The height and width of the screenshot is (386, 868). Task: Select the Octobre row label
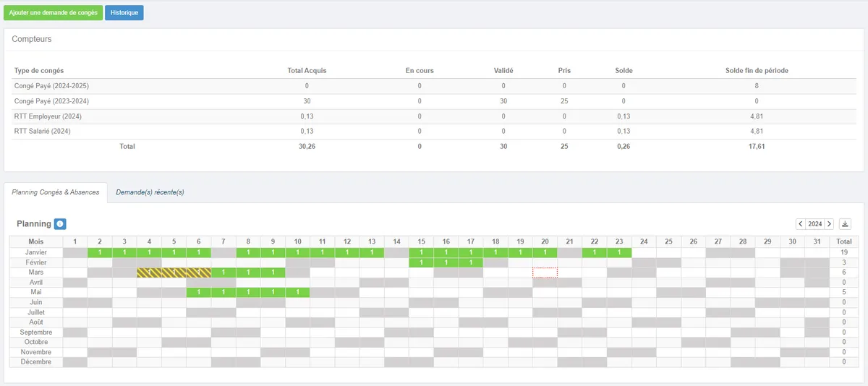click(36, 342)
